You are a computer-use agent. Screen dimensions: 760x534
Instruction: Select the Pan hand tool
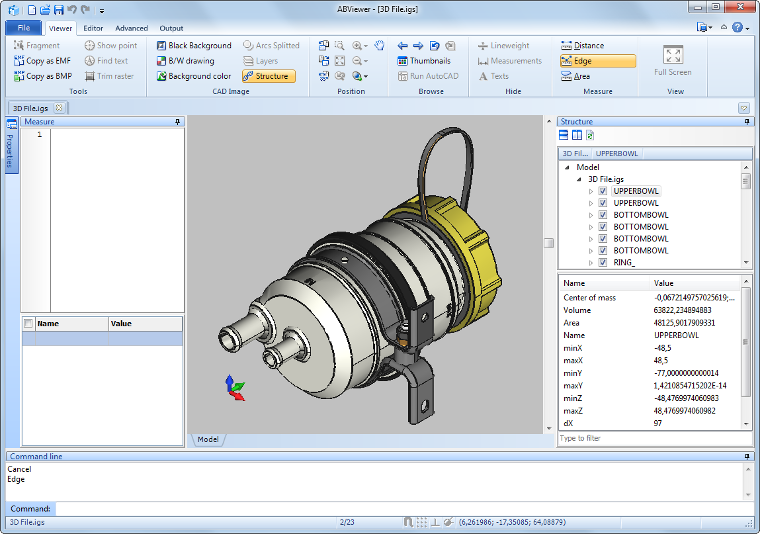pyautogui.click(x=379, y=46)
